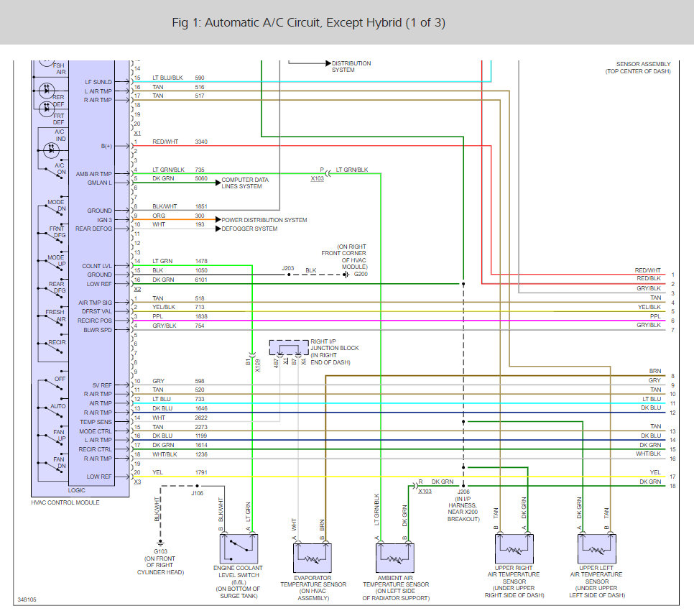Click the Right I/P Junction Block symbol
The height and width of the screenshot is (616, 694).
pos(289,348)
